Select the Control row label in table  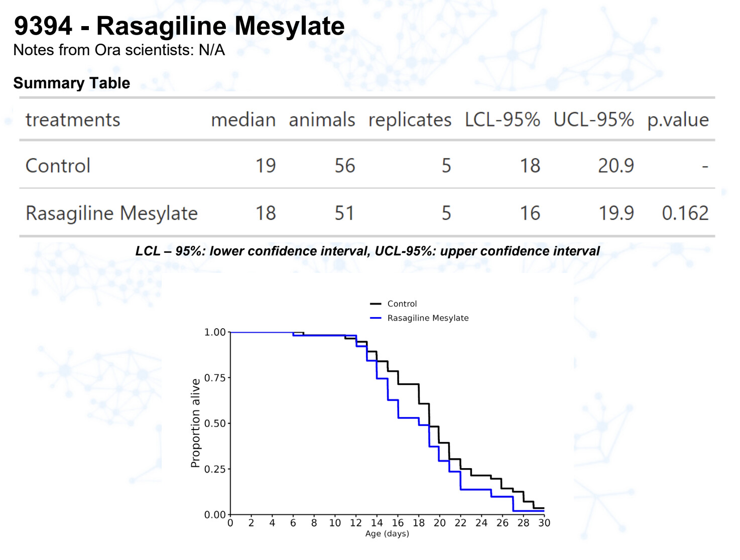(58, 166)
